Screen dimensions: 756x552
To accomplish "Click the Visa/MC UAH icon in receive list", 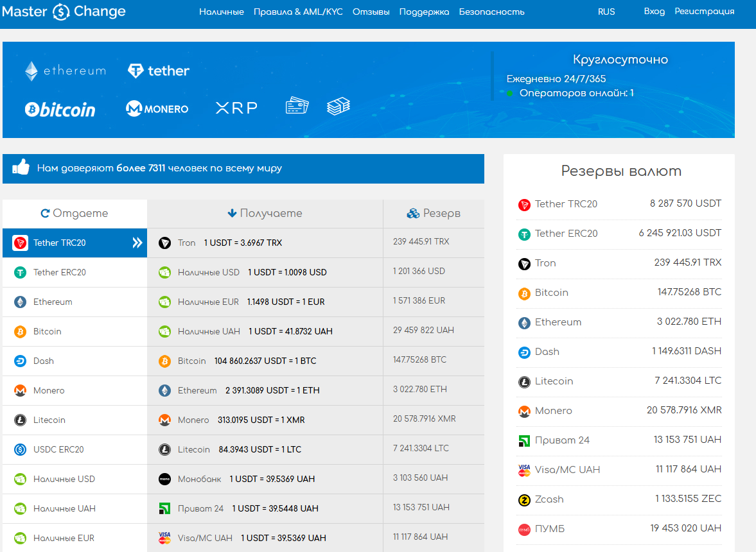I will pyautogui.click(x=165, y=538).
